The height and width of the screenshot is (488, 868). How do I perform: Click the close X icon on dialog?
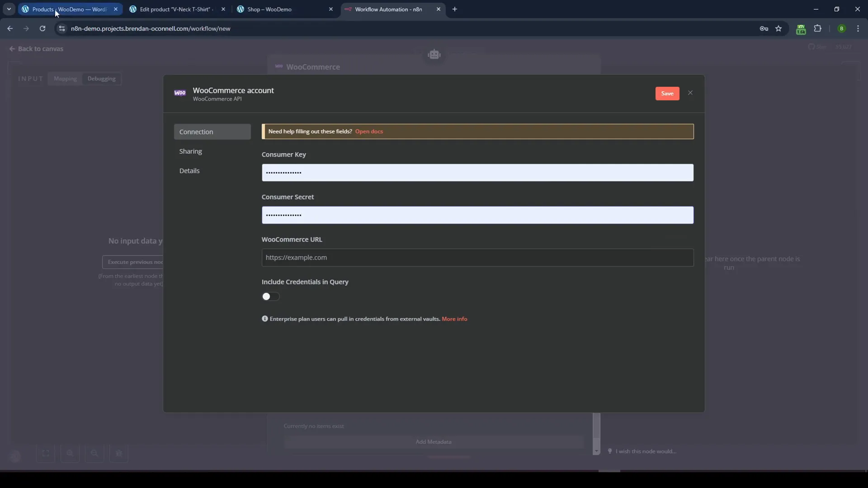[690, 93]
